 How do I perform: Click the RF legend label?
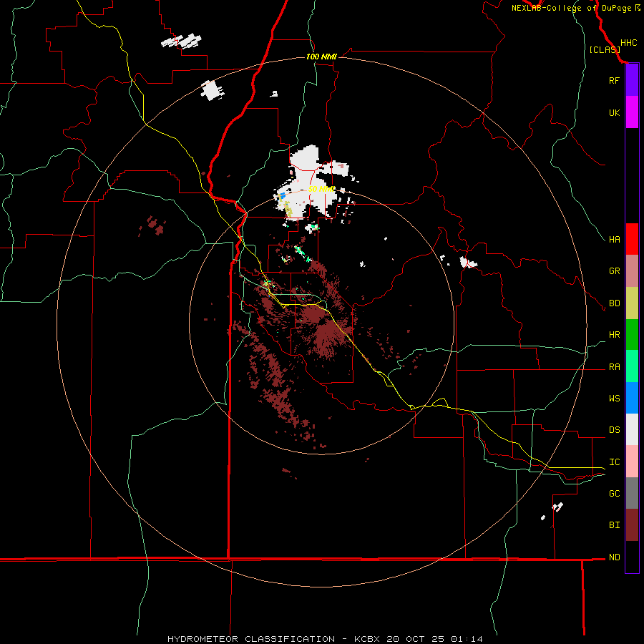tap(614, 80)
